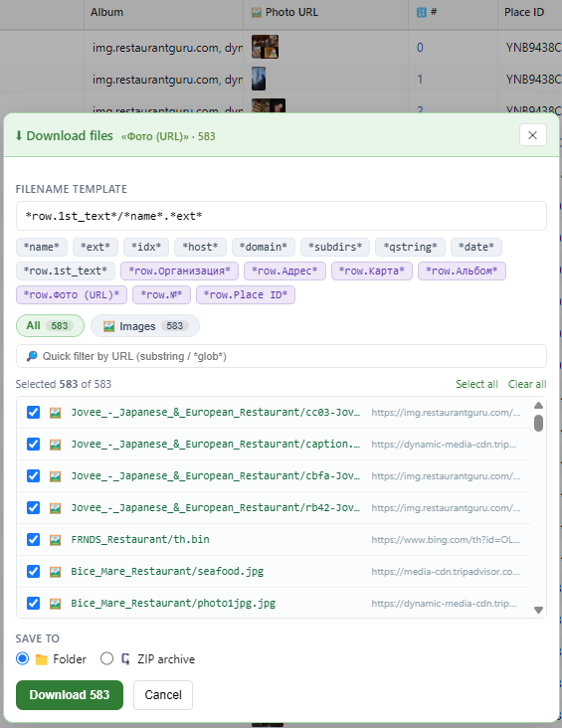562x728 pixels.
Task: Insert the *domain* template token
Action: click(263, 247)
